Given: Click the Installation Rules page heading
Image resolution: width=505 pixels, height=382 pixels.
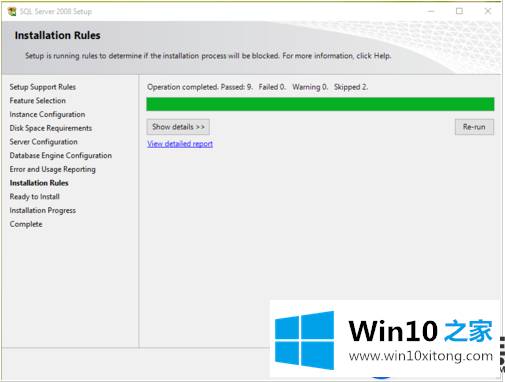Looking at the screenshot, I should click(57, 35).
